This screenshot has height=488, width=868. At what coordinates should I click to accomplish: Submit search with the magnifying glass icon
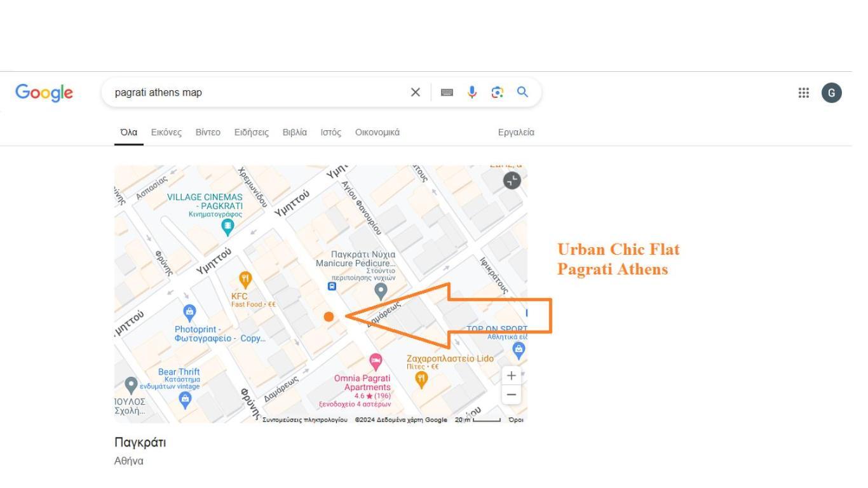522,92
